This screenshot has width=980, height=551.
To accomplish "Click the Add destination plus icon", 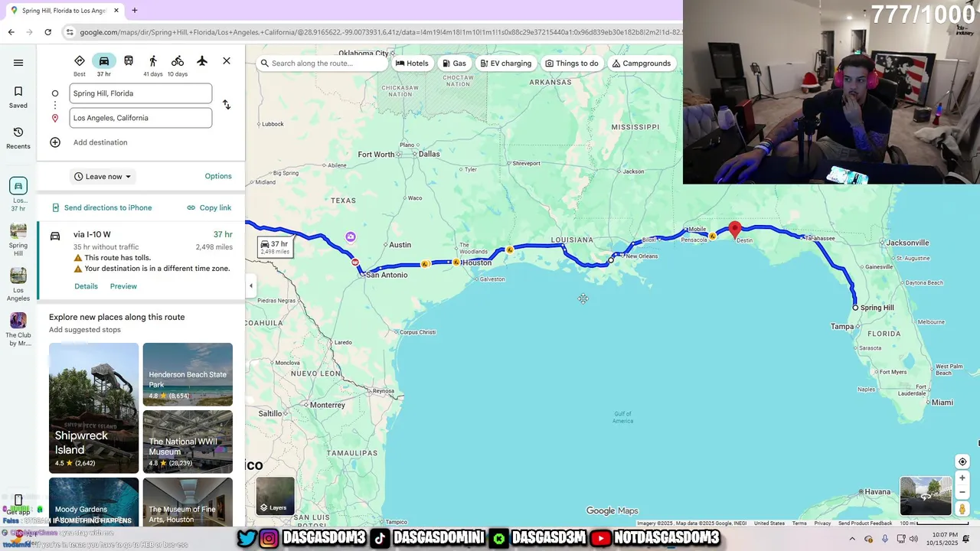I will (x=55, y=142).
